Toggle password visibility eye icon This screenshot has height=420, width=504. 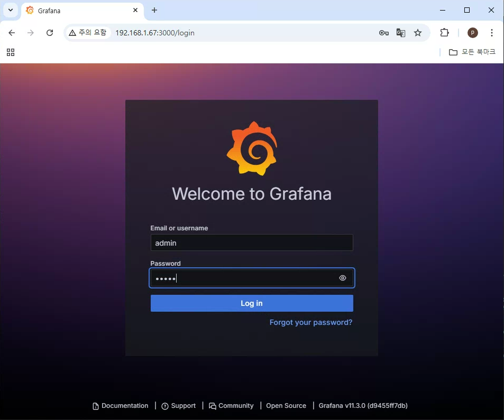point(343,278)
